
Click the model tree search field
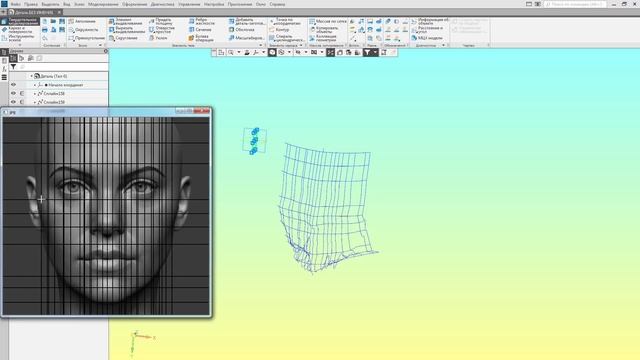pos(63,67)
